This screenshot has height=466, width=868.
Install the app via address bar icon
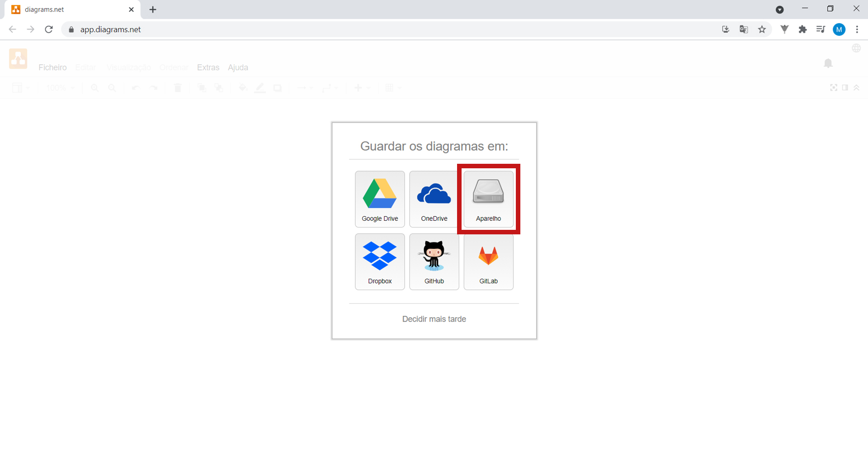[x=726, y=29]
